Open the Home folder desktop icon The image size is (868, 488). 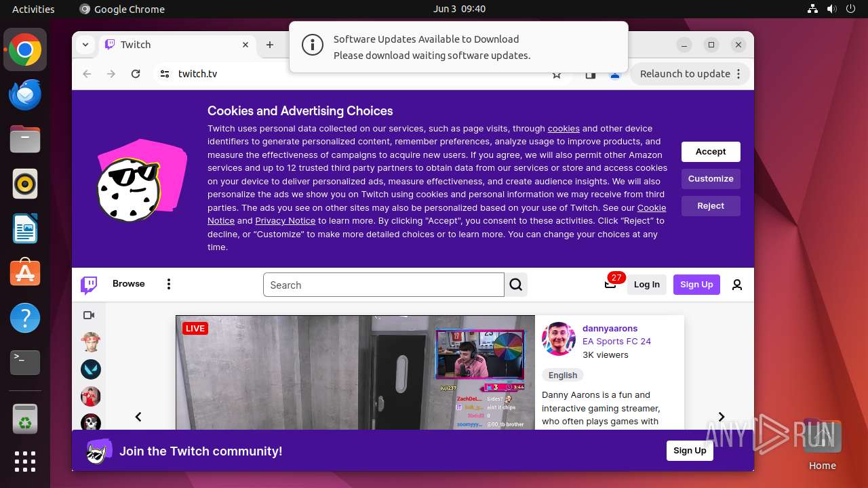[x=822, y=445]
